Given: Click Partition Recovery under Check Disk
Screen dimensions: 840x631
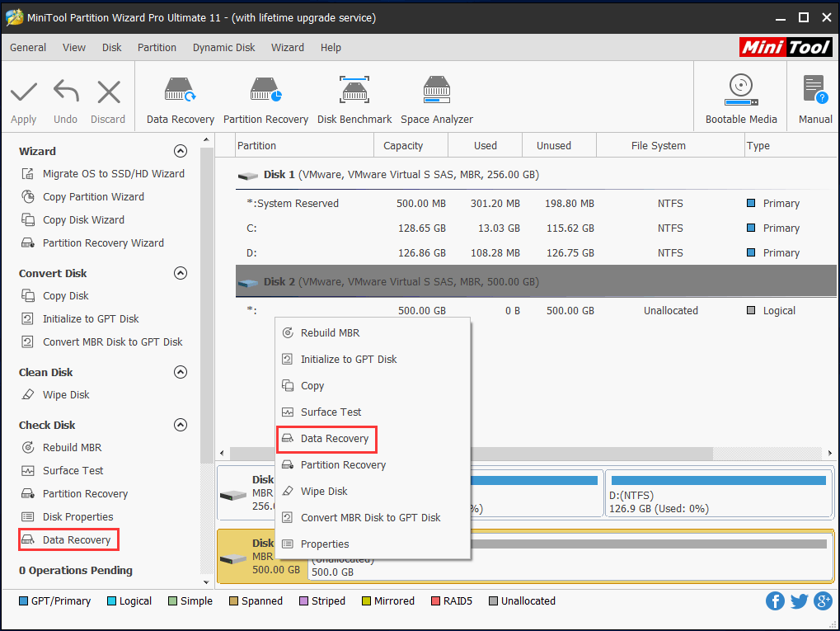Looking at the screenshot, I should coord(85,494).
